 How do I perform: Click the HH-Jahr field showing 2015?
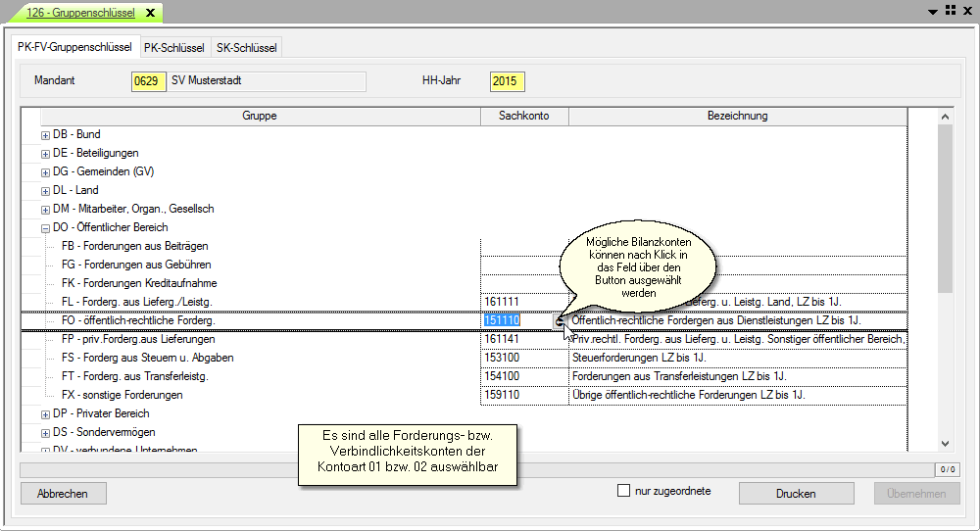(508, 81)
